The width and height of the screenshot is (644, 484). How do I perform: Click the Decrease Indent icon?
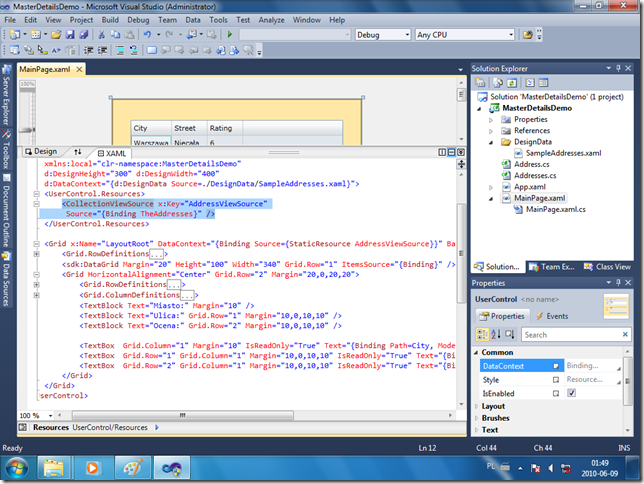[x=88, y=50]
